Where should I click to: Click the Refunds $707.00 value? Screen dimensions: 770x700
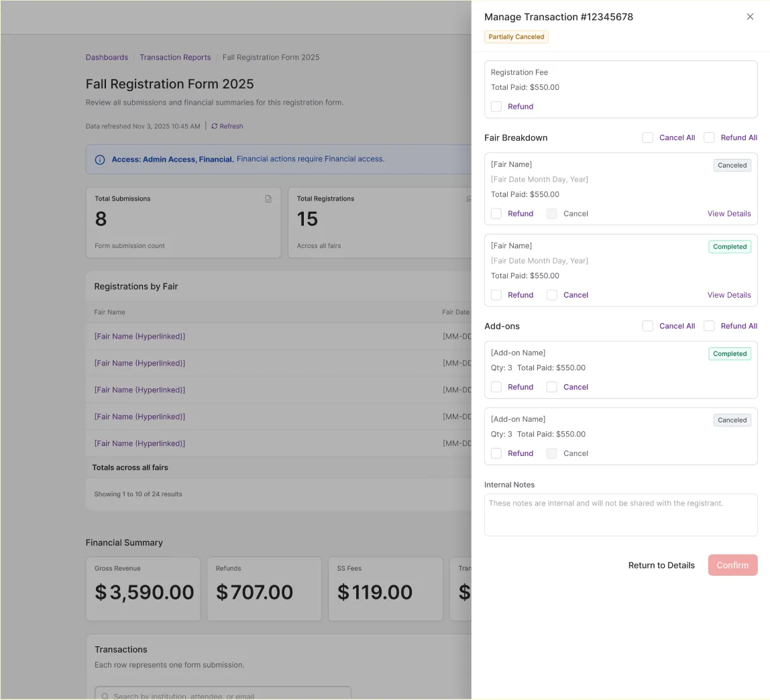click(254, 593)
